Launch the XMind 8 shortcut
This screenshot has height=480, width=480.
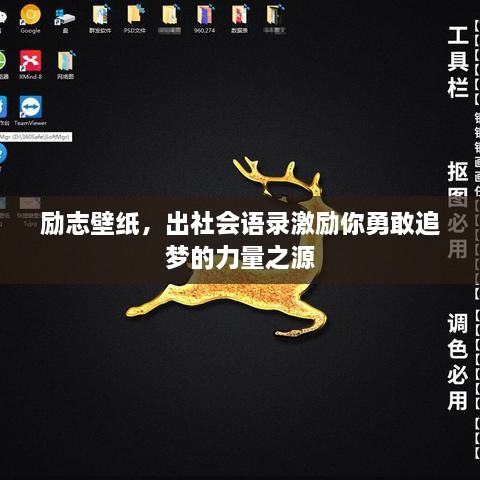pos(30,65)
